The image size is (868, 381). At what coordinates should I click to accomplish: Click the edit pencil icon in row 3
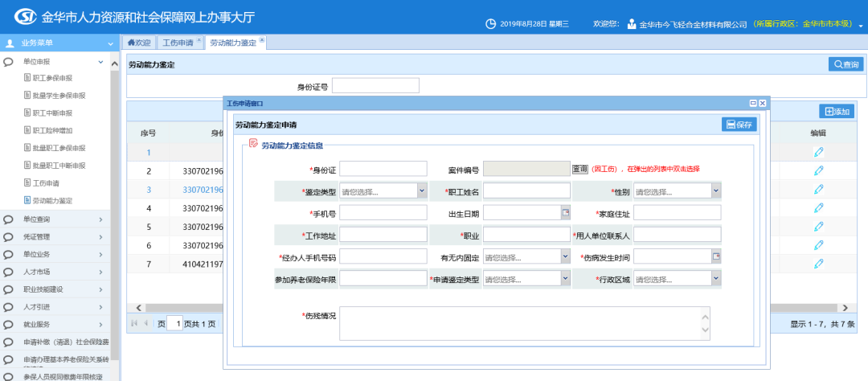tap(819, 189)
